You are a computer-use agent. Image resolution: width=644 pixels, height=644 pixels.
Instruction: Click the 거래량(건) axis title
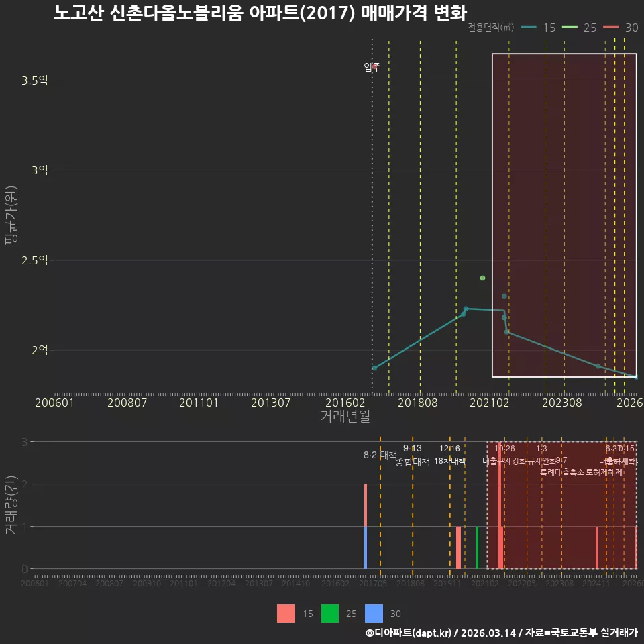coord(10,505)
